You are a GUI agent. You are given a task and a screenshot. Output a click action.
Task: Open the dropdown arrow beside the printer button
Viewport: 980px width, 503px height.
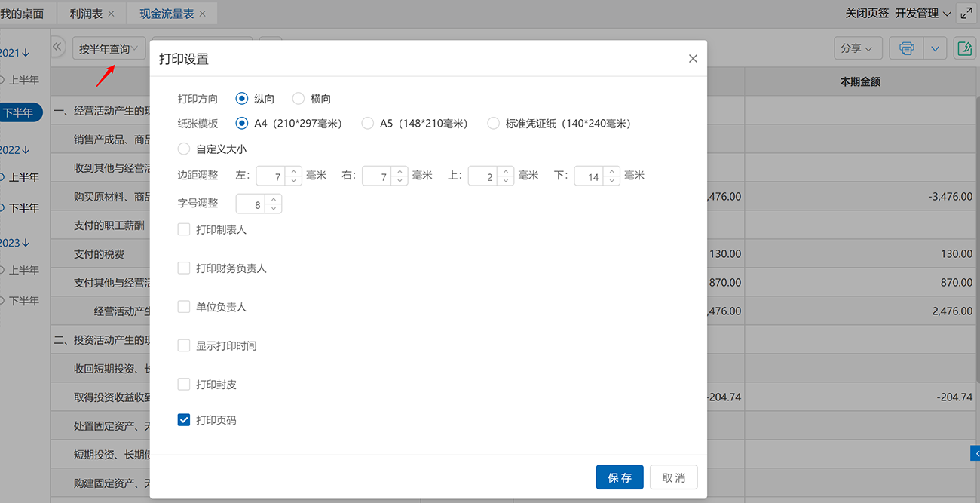(x=935, y=48)
